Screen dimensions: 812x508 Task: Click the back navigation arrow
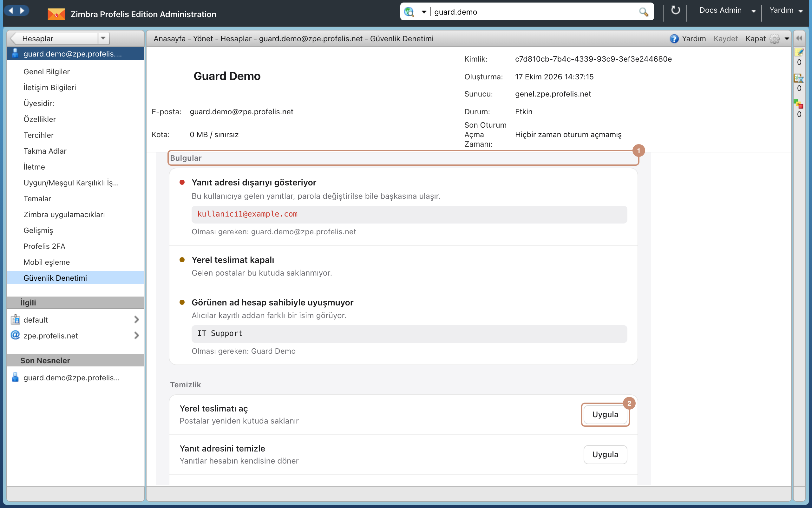11,10
